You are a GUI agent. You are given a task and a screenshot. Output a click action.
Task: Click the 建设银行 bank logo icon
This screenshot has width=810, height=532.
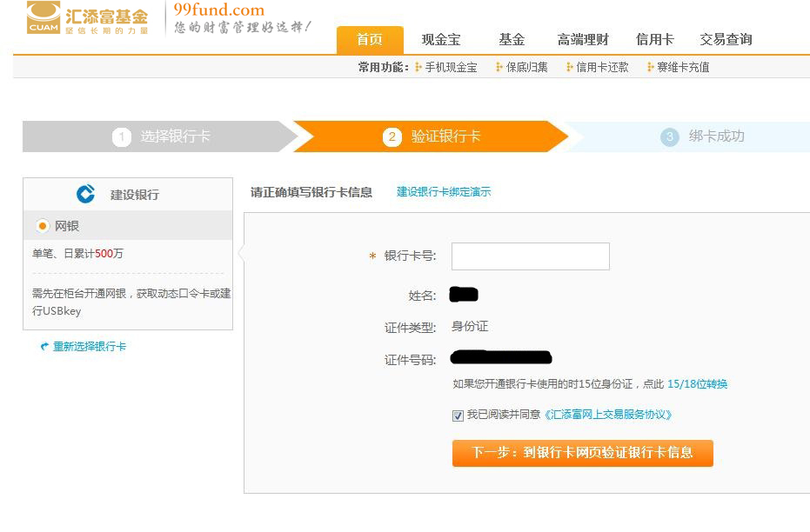tap(85, 194)
